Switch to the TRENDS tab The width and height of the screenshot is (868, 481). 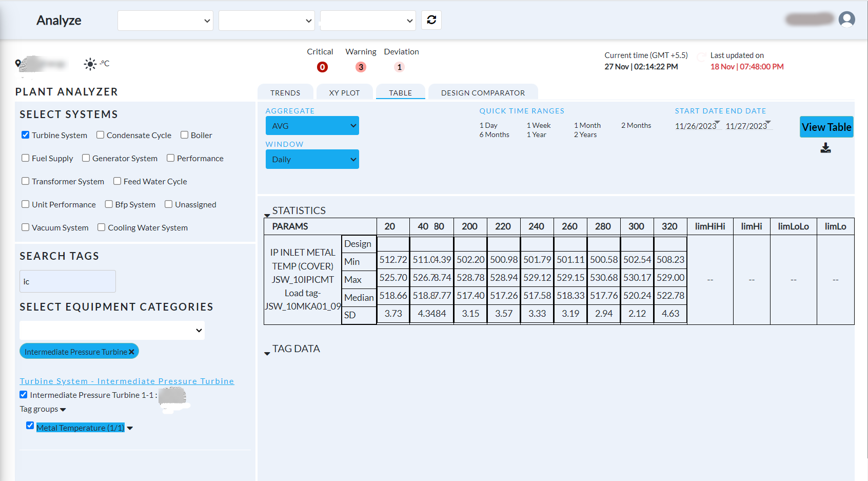285,92
